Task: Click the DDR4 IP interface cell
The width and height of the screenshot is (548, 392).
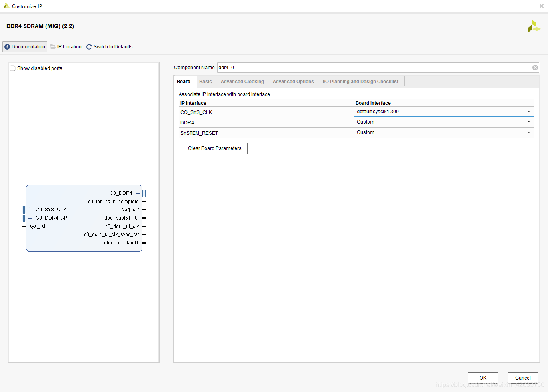Action: tap(266, 122)
